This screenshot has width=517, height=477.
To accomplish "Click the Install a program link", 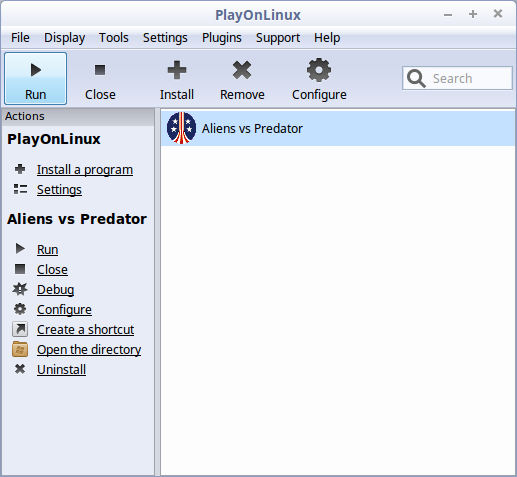I will (x=85, y=170).
